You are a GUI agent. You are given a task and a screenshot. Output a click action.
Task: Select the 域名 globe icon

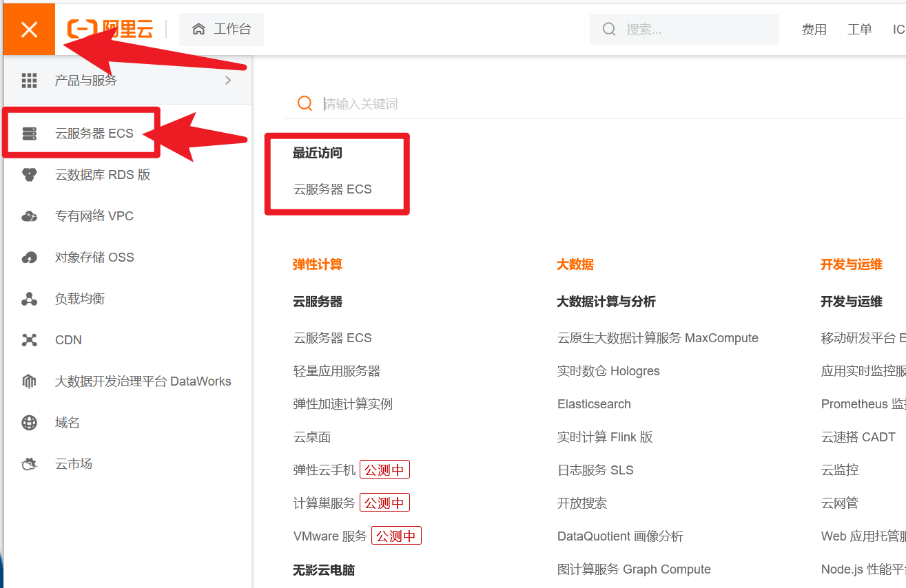pos(29,423)
